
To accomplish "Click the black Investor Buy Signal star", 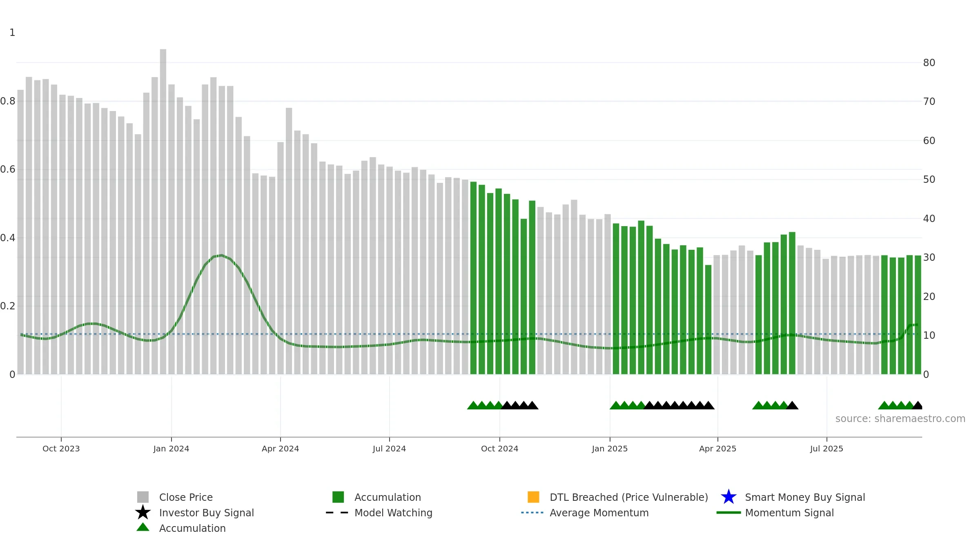I will tap(143, 512).
